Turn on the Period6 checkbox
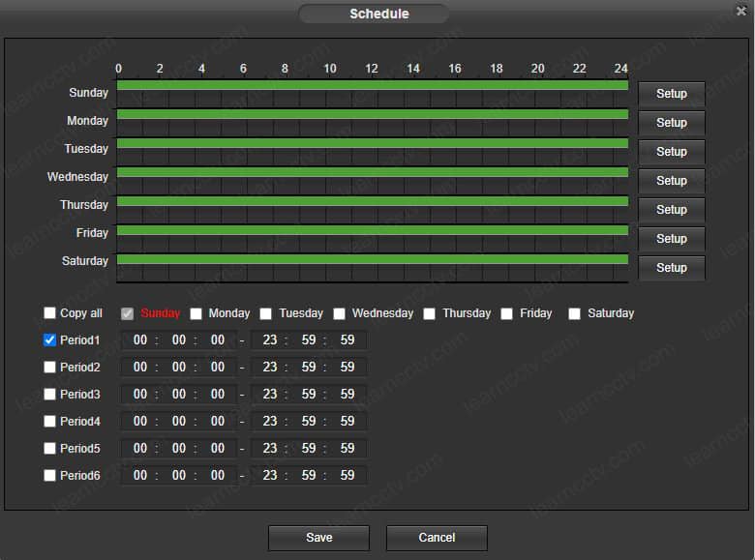Screen dimensions: 755x560 (x=50, y=476)
